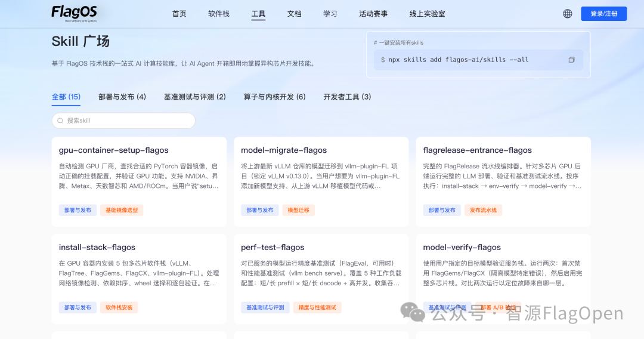Click 部署与发布 tag on flagrelease-entrance-flagos card

click(442, 210)
